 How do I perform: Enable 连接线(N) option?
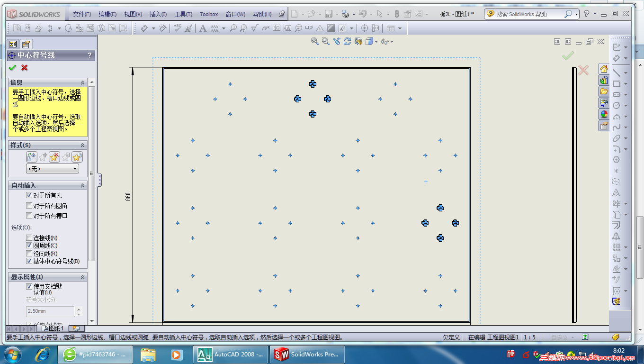(29, 238)
